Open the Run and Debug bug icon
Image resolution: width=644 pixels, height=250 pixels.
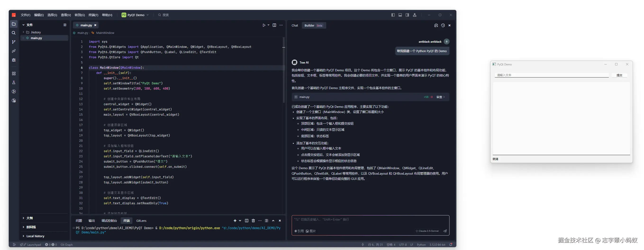click(x=14, y=60)
